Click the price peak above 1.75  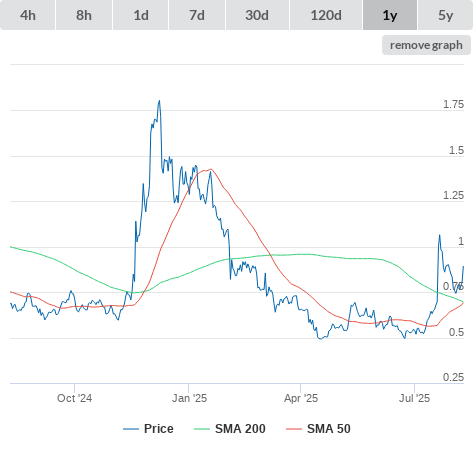coord(159,101)
